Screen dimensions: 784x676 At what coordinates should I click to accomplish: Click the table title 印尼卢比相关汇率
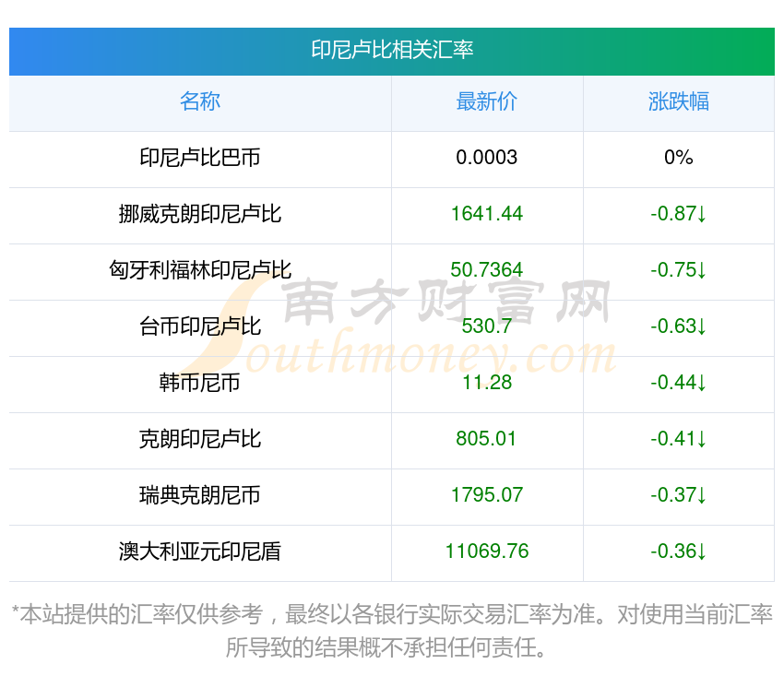392,50
